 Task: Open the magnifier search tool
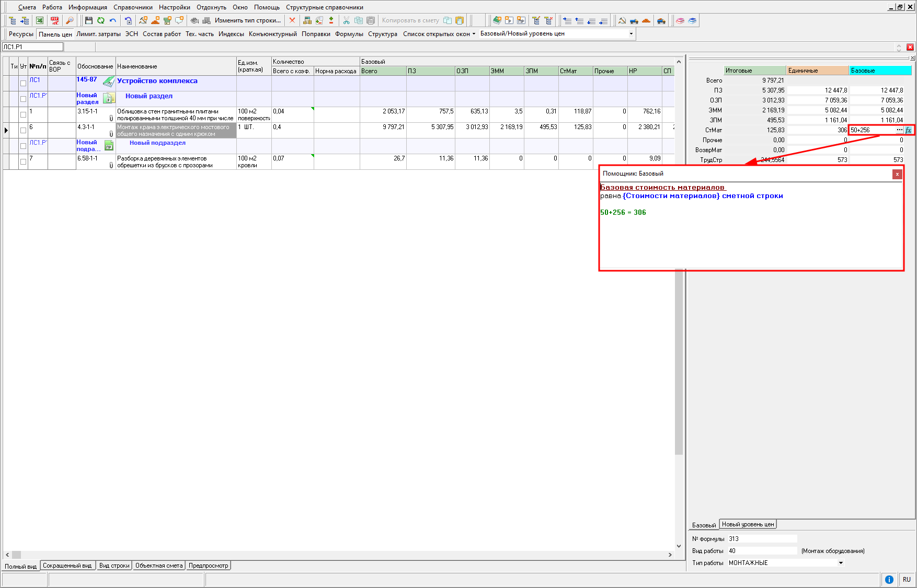(70, 20)
